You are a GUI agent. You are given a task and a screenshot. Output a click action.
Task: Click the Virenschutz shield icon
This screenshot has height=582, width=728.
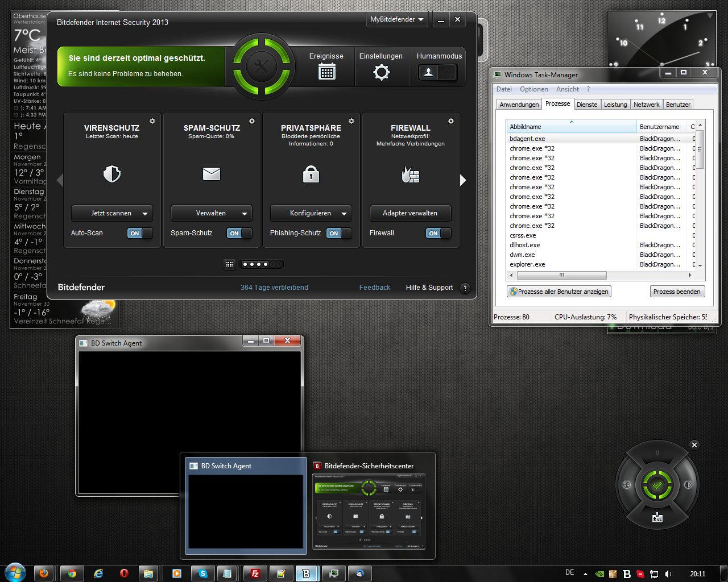112,174
